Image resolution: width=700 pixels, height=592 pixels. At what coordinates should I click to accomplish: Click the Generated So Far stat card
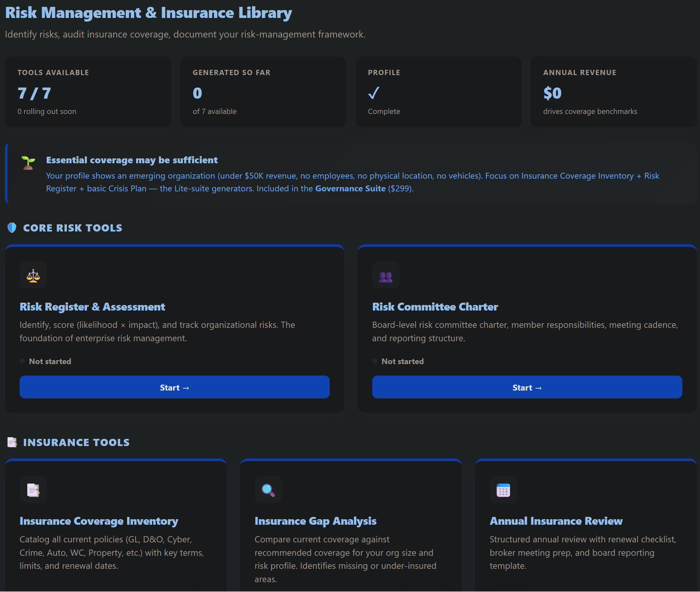(263, 92)
